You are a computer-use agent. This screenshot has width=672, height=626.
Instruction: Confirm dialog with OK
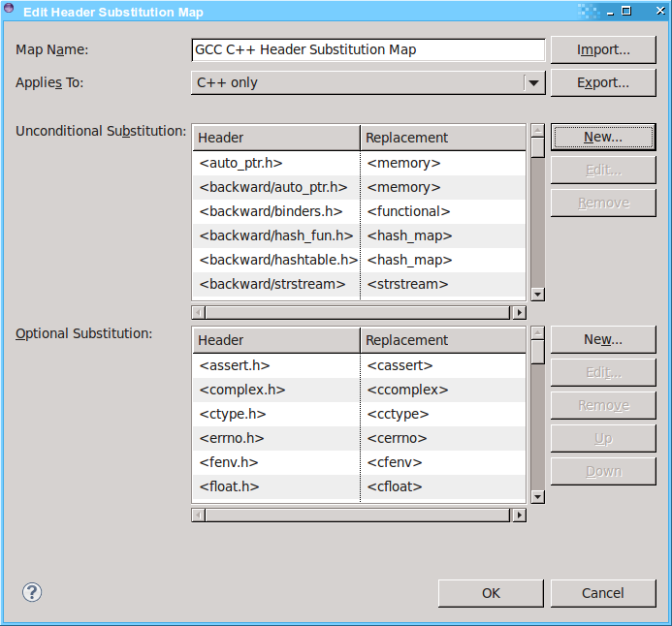click(491, 593)
